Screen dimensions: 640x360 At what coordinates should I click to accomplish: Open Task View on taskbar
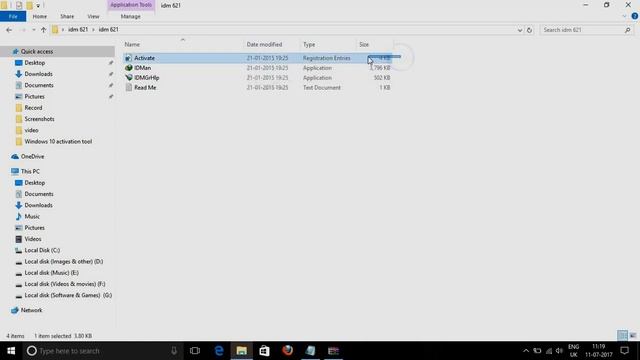tap(195, 351)
